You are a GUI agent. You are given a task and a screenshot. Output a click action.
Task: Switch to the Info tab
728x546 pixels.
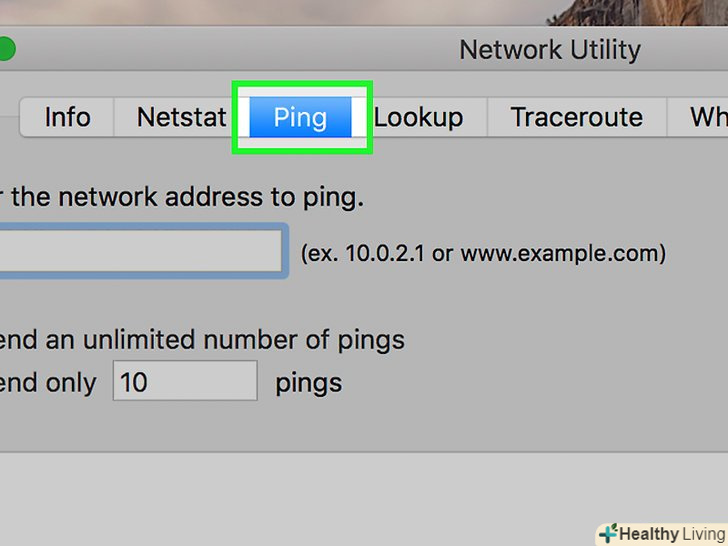(x=67, y=117)
